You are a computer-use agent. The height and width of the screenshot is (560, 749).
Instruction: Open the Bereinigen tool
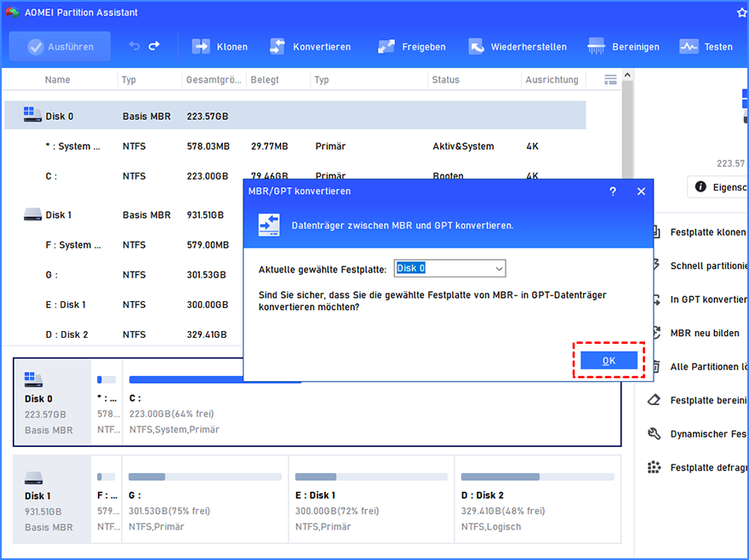pyautogui.click(x=623, y=47)
